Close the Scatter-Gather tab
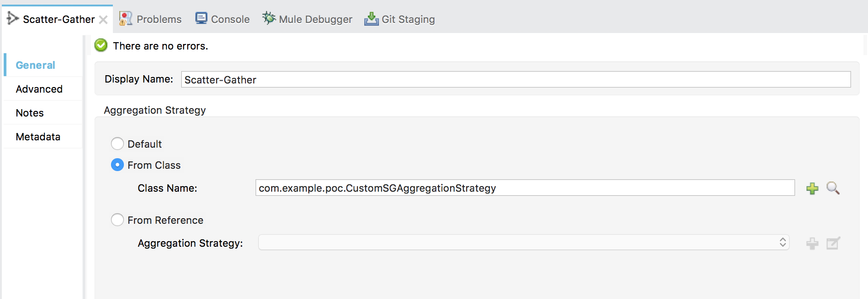 click(103, 20)
